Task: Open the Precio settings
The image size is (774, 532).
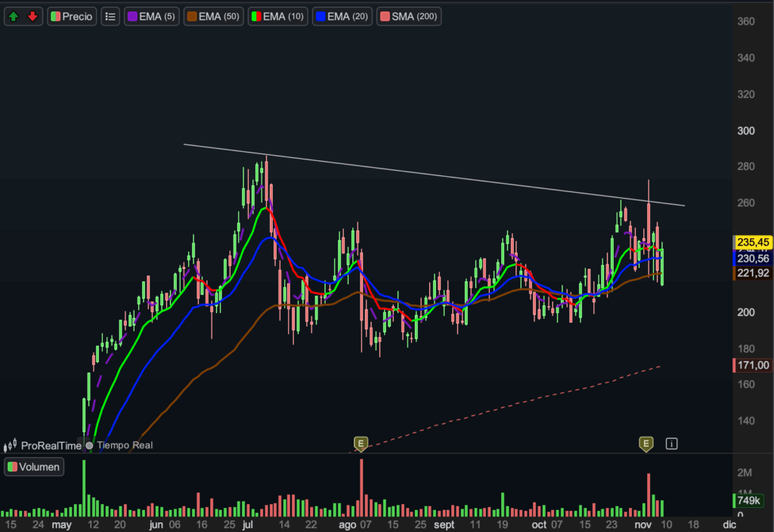Action: pos(73,17)
